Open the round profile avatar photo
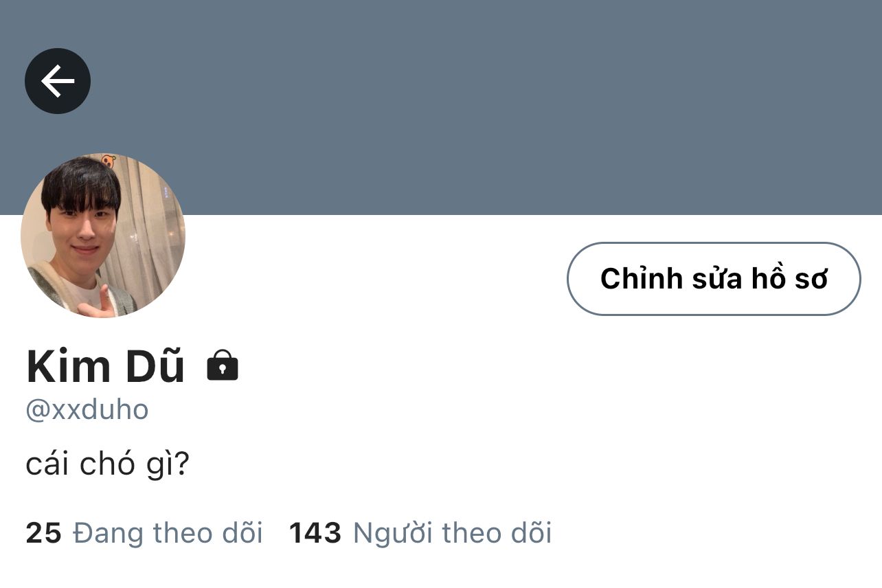Screen dimensions: 882x588 pos(103,236)
